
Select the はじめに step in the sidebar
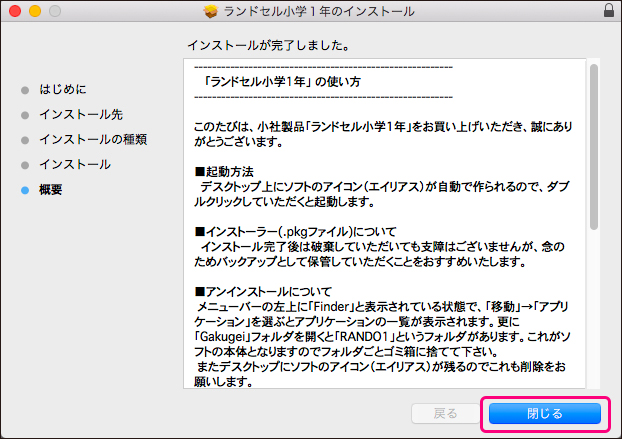coord(63,89)
